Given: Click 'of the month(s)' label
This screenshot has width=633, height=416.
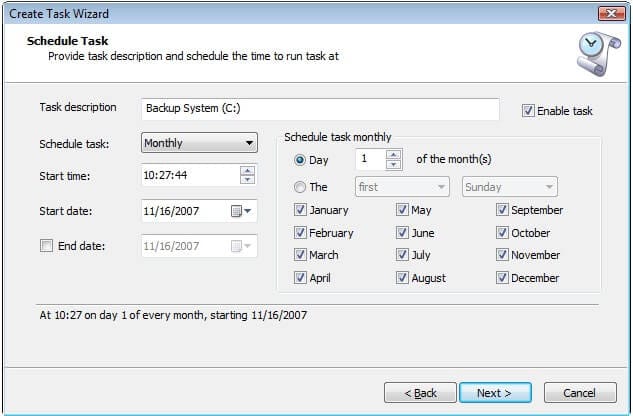Looking at the screenshot, I should 454,159.
